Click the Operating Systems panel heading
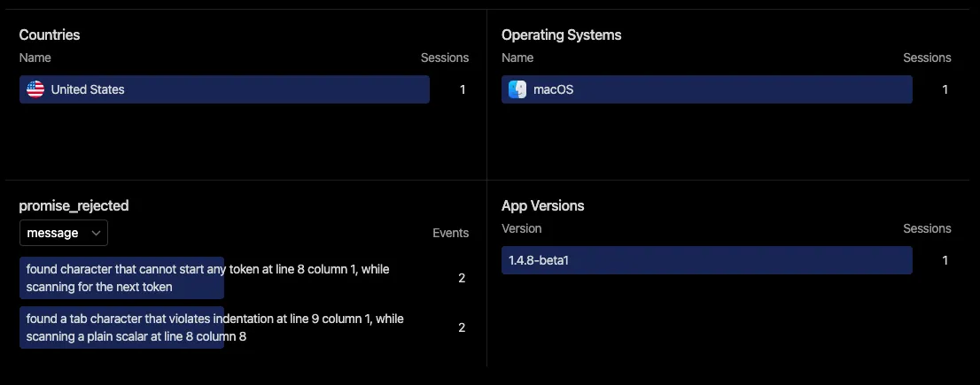The width and height of the screenshot is (980, 385). tap(561, 35)
